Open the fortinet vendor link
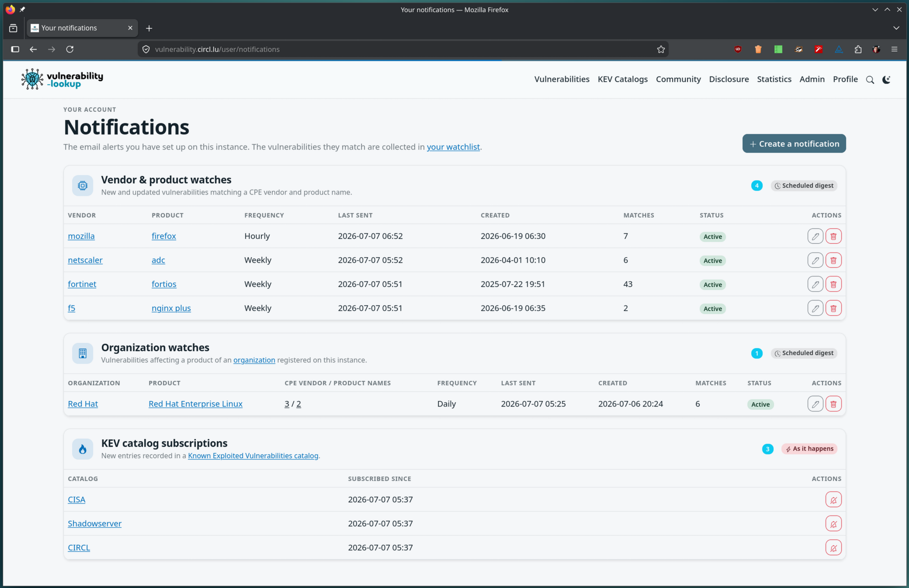 tap(82, 284)
